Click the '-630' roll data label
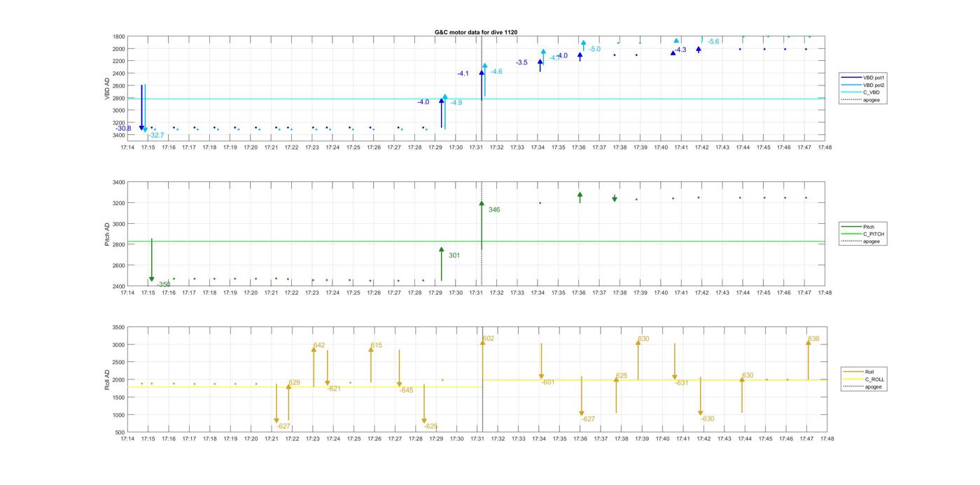Screen dimensions: 980x485 pyautogui.click(x=708, y=419)
